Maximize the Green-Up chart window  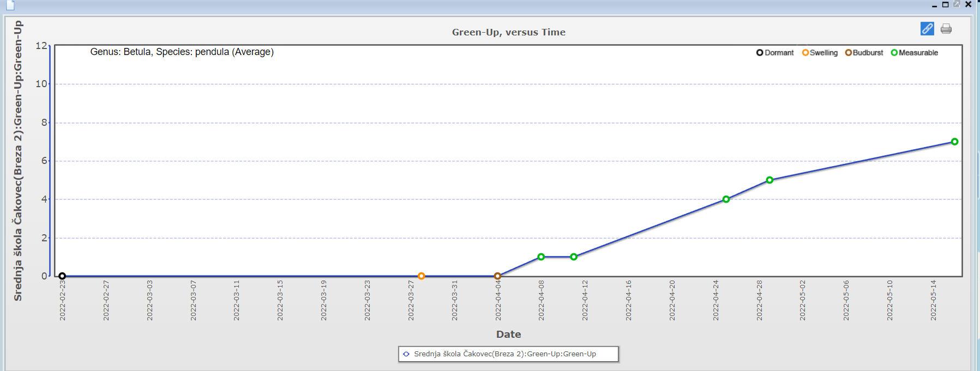coord(946,4)
